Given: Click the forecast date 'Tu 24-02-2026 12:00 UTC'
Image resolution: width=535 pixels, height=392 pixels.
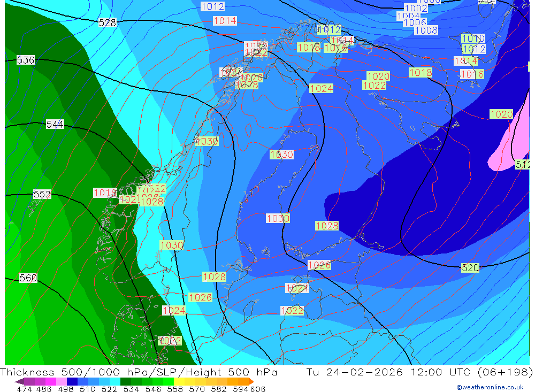Looking at the screenshot, I should point(388,372).
